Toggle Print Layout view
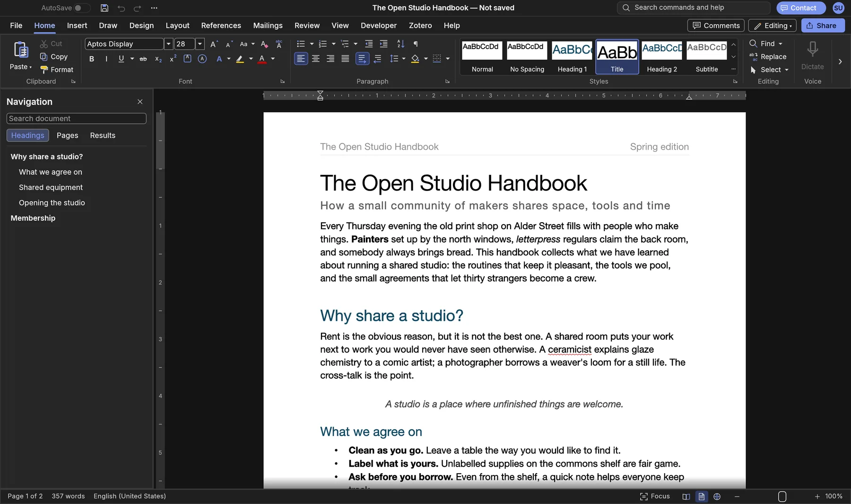The height and width of the screenshot is (504, 851). click(x=702, y=496)
